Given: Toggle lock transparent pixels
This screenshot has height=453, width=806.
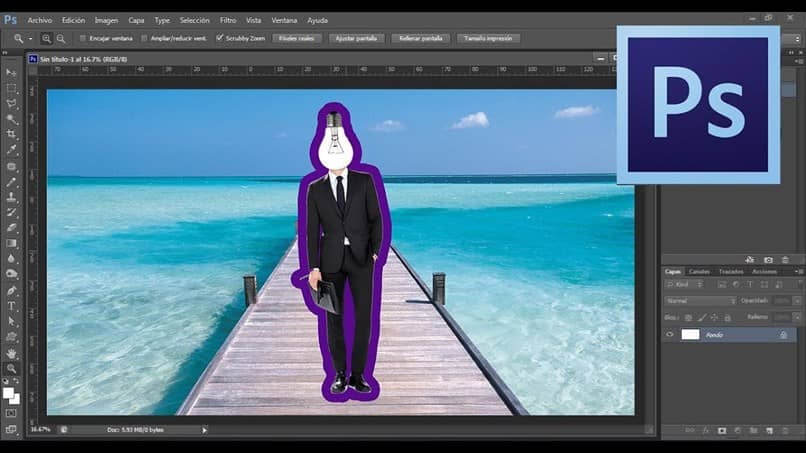Looking at the screenshot, I should 688,318.
